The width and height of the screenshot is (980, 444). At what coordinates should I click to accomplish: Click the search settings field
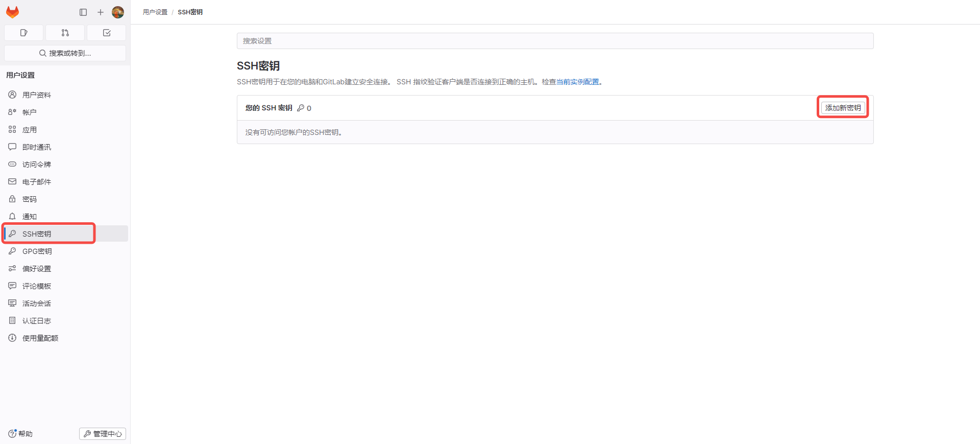pyautogui.click(x=555, y=41)
